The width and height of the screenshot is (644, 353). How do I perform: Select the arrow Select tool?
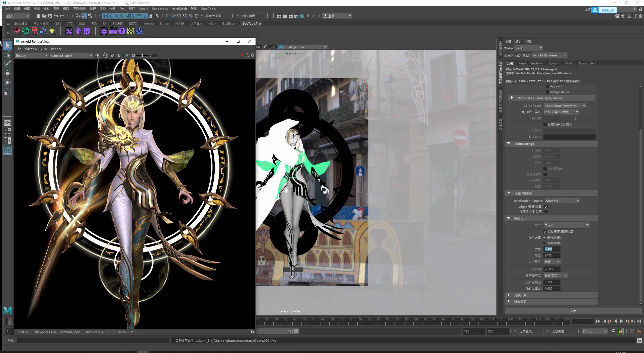point(8,45)
